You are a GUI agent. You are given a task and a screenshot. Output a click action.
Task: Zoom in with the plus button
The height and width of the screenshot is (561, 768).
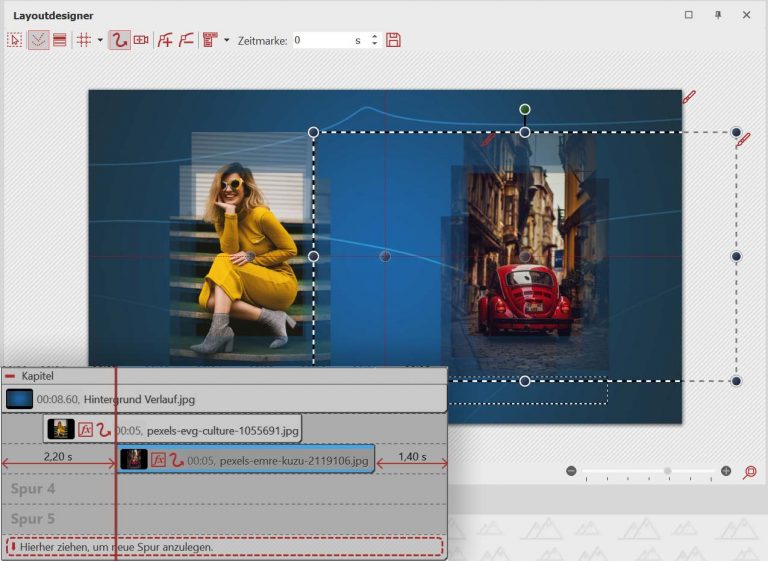(x=726, y=471)
